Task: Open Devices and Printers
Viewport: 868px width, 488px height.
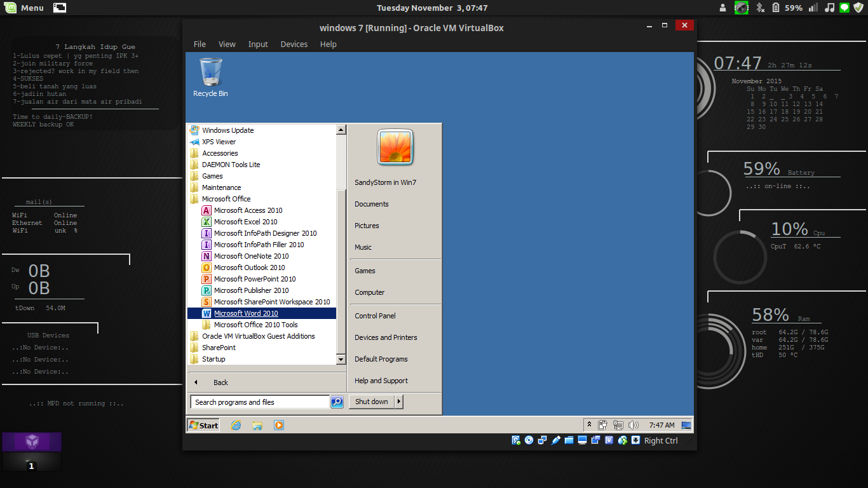Action: (386, 337)
